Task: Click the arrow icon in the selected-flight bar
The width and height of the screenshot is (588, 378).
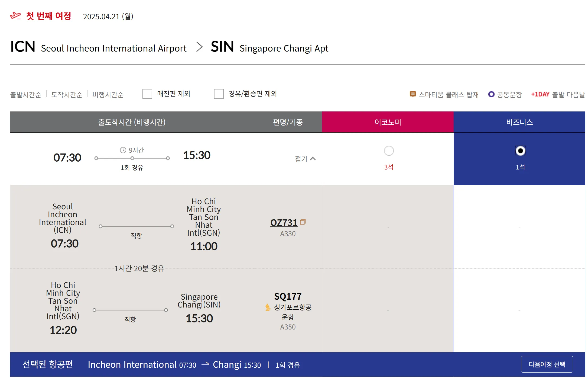Action: coord(205,364)
